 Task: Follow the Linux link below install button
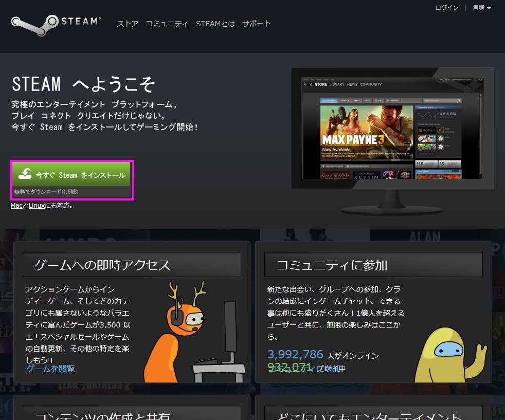[x=37, y=206]
